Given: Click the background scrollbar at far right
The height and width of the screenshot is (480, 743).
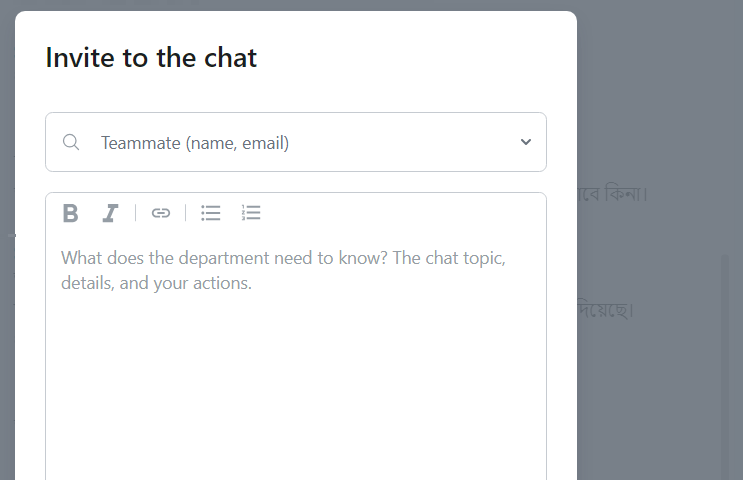Looking at the screenshot, I should 725,367.
